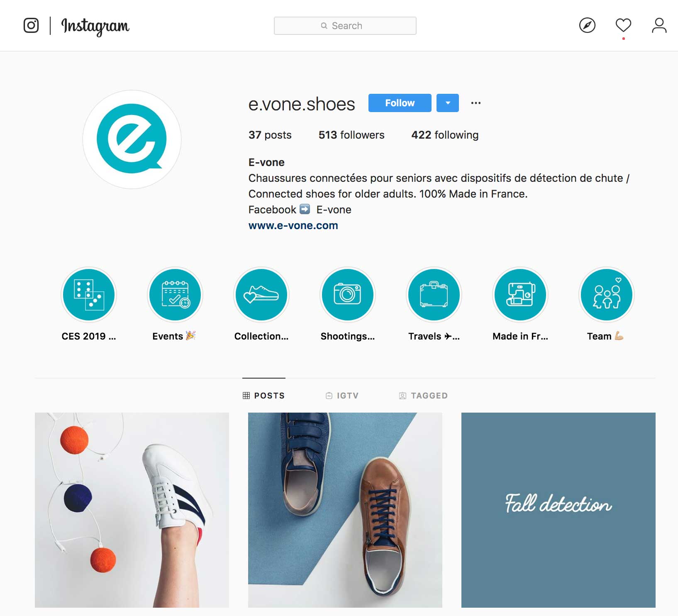Open the Made in France highlight

point(520,295)
